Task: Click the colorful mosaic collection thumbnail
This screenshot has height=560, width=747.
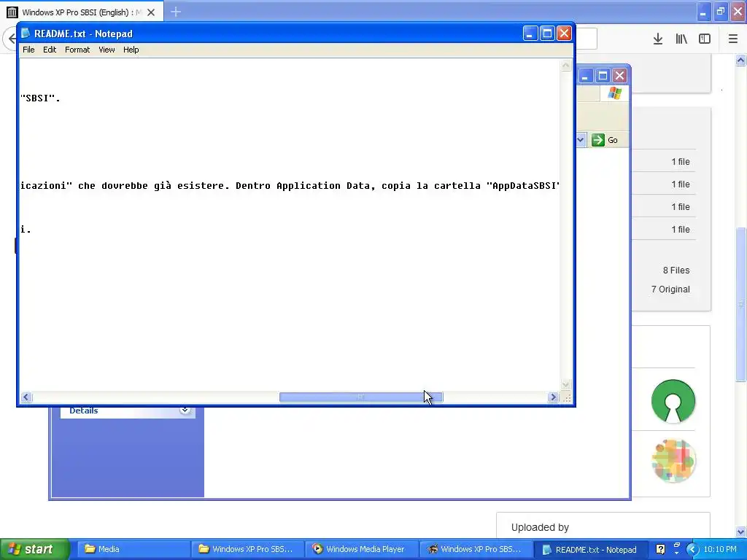Action: pyautogui.click(x=673, y=461)
